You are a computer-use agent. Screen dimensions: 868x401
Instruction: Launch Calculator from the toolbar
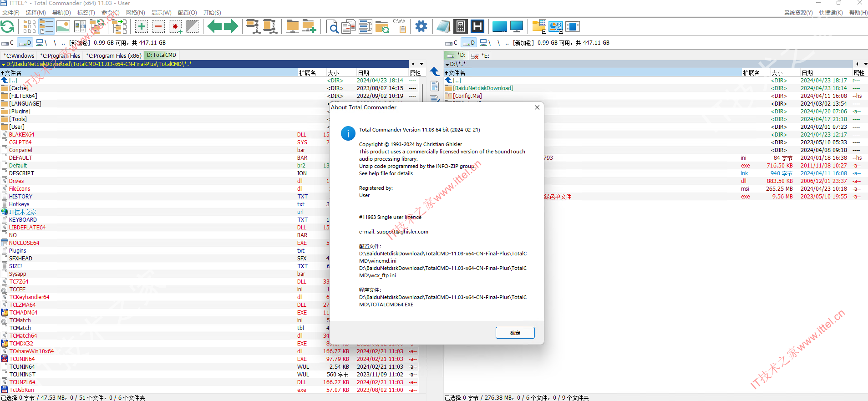[x=461, y=27]
